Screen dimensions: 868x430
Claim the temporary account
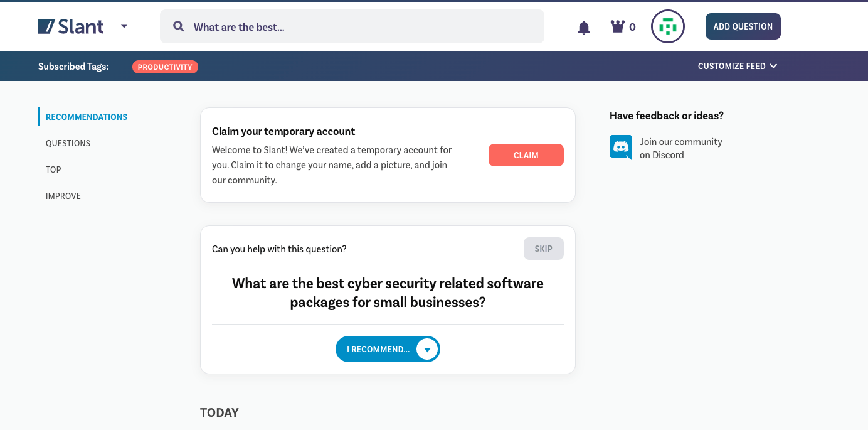pos(526,155)
